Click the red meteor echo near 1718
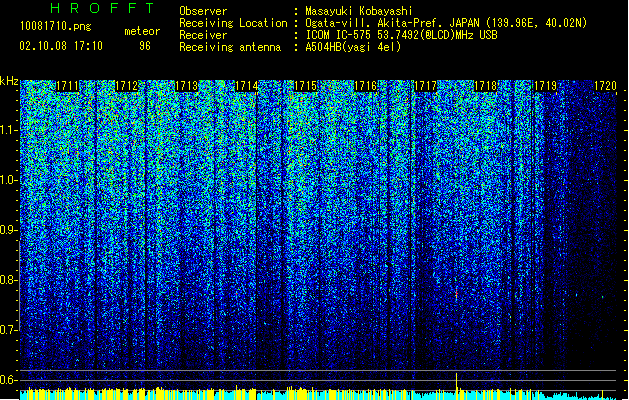Image resolution: width=629 pixels, height=400 pixels. (457, 294)
